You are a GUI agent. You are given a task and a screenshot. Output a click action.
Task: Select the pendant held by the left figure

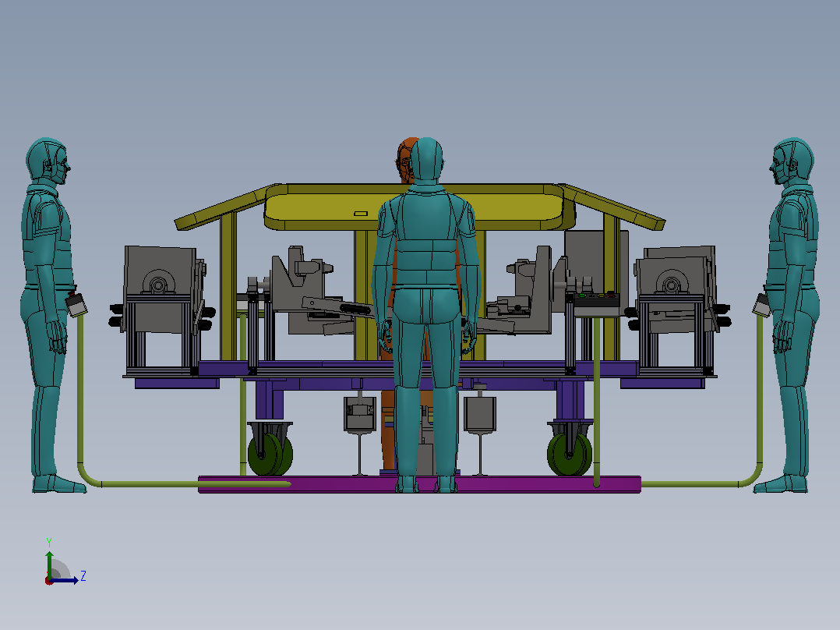pos(76,305)
